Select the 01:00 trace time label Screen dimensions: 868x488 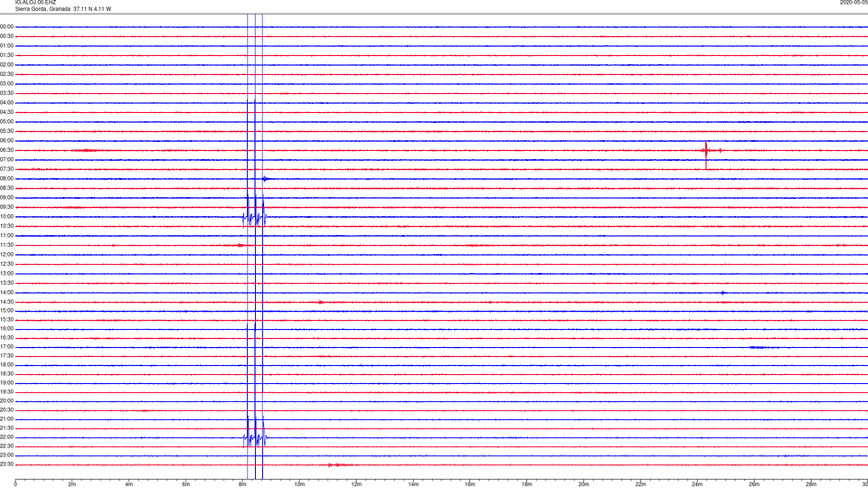pyautogui.click(x=6, y=46)
